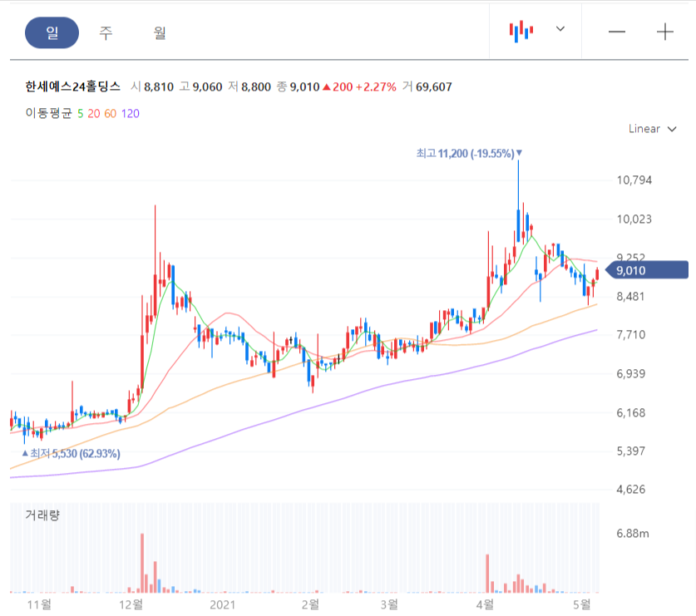This screenshot has width=696, height=616.
Task: Toggle the 5-day moving average
Action: (x=81, y=114)
